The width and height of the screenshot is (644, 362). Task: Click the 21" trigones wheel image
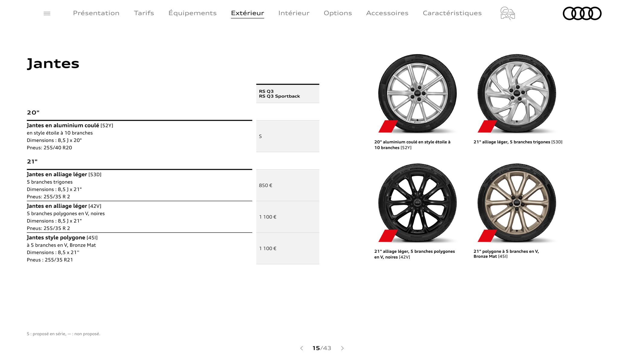click(517, 93)
